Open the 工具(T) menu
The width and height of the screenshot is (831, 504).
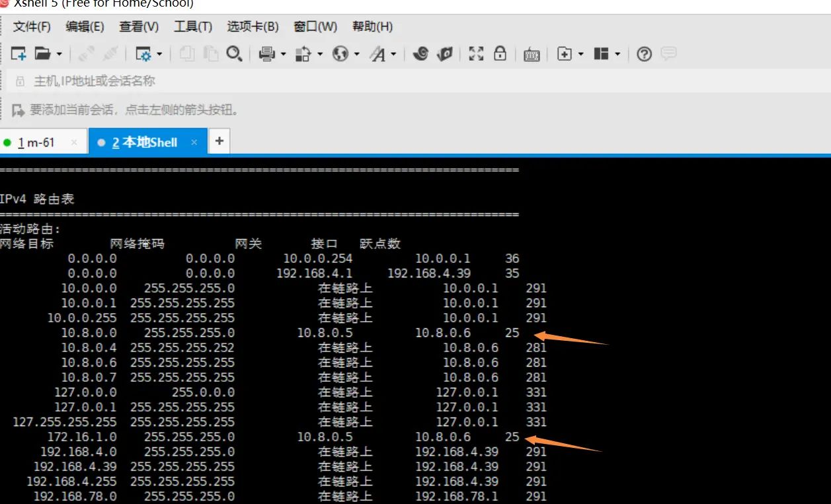pyautogui.click(x=192, y=26)
